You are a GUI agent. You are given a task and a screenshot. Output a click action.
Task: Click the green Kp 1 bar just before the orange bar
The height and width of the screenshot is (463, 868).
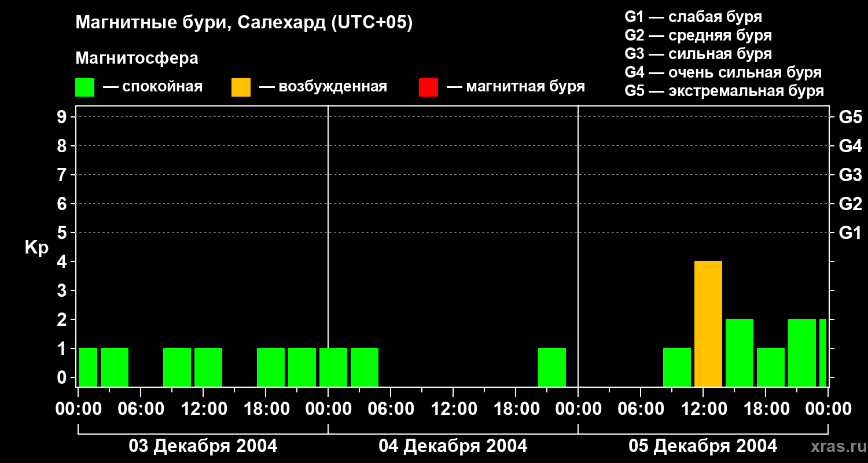(677, 367)
